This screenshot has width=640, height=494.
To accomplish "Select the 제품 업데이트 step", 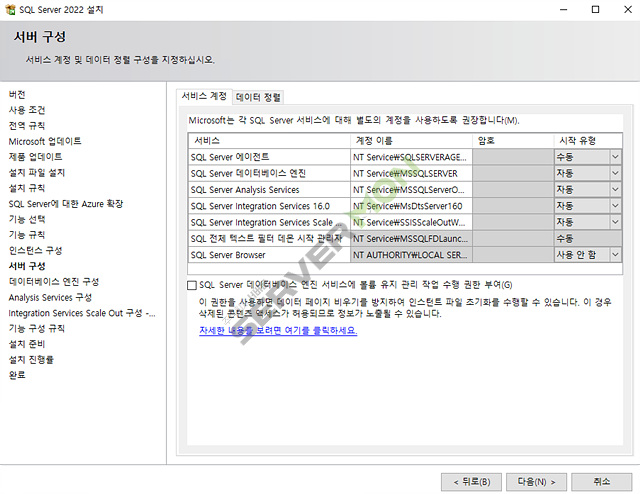I will (x=36, y=157).
